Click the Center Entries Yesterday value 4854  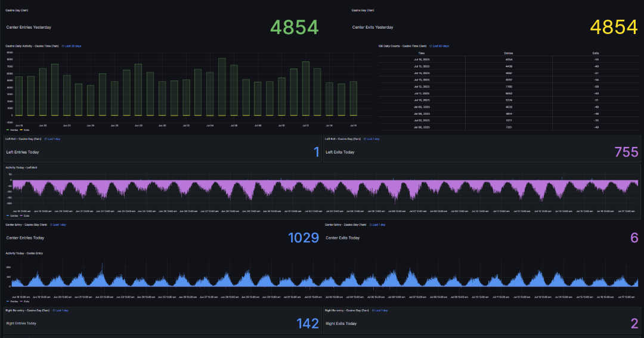coord(295,27)
